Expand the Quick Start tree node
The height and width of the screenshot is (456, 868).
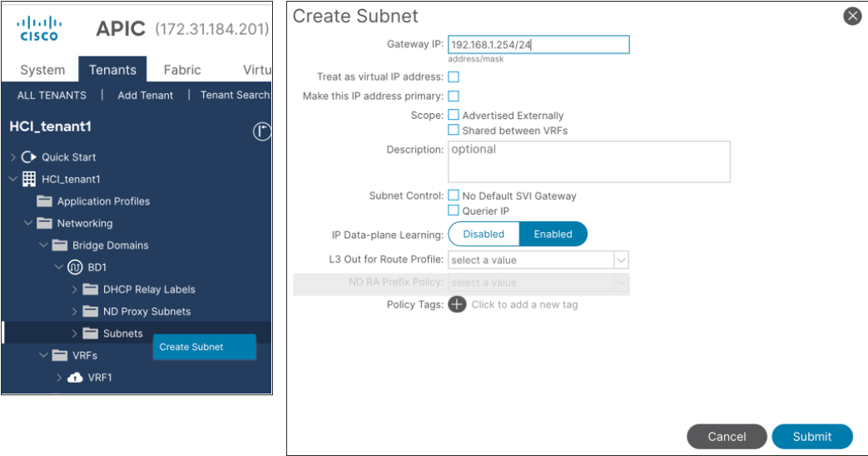pyautogui.click(x=13, y=157)
